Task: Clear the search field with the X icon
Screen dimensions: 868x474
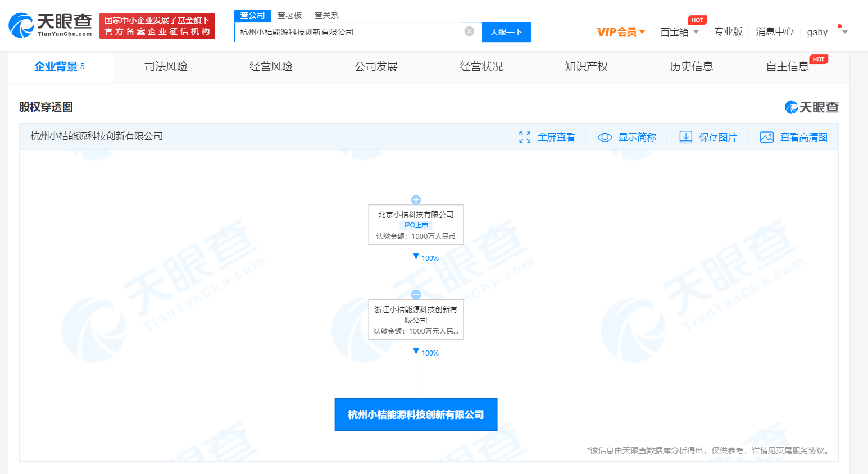Action: [469, 31]
